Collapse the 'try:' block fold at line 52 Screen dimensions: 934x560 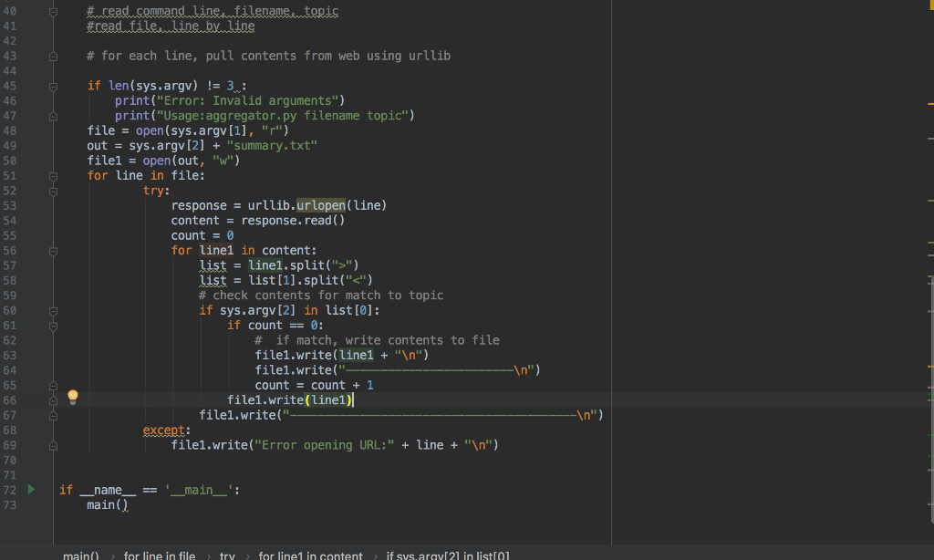pyautogui.click(x=53, y=192)
